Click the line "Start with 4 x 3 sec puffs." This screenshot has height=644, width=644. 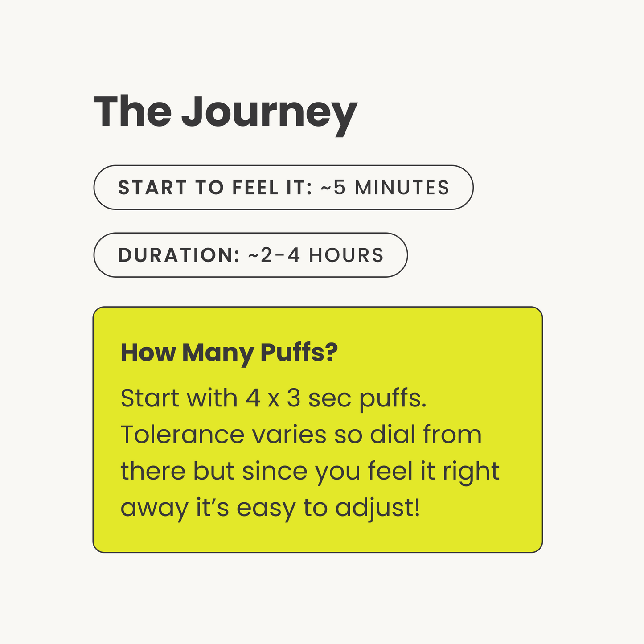click(x=274, y=398)
